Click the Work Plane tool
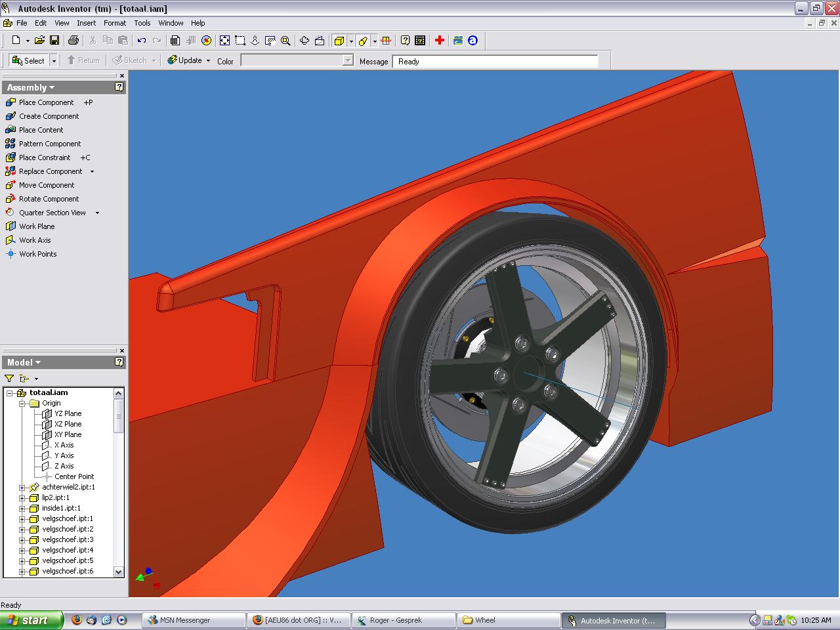The image size is (840, 630). tap(37, 226)
